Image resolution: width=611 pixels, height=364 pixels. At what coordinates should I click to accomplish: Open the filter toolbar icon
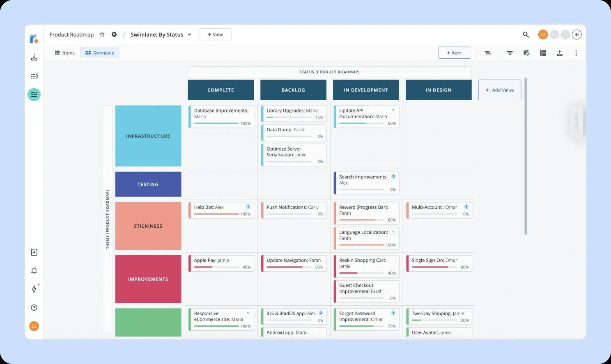(x=510, y=53)
